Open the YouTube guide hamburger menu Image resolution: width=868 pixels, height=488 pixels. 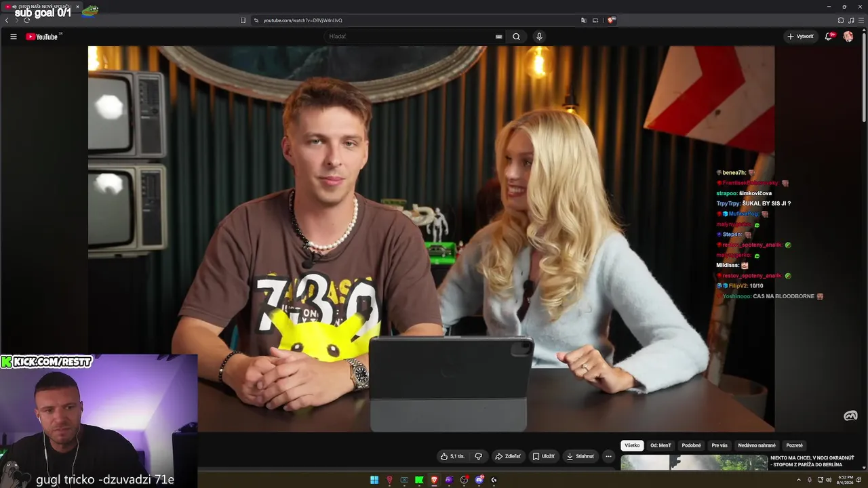(13, 37)
